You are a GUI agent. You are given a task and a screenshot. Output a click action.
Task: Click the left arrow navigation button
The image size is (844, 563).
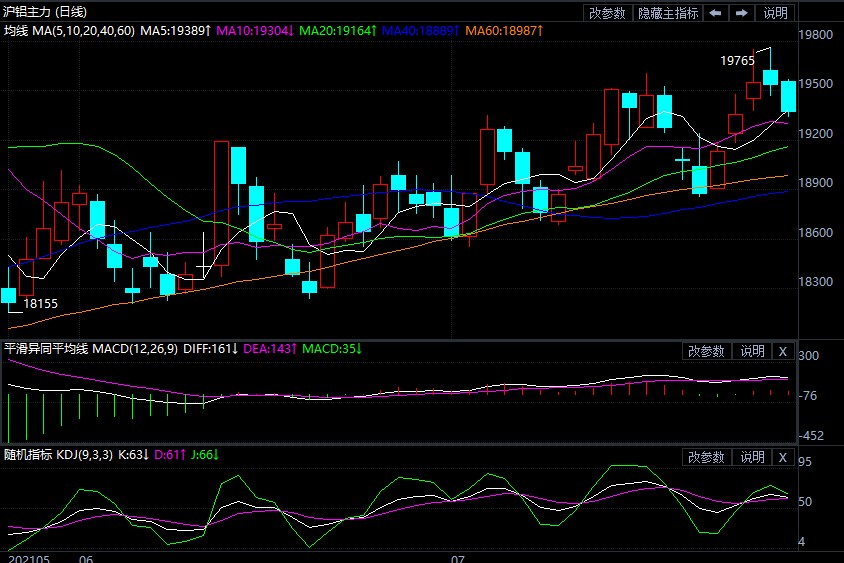coord(715,13)
